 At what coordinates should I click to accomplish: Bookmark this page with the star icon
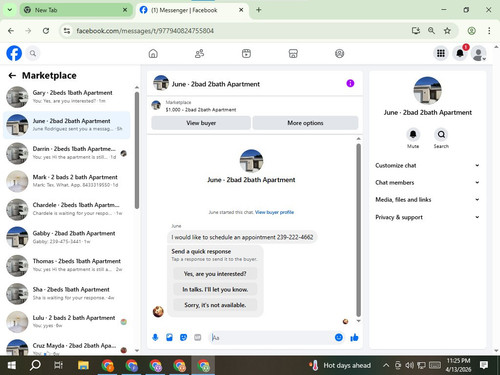(x=447, y=31)
